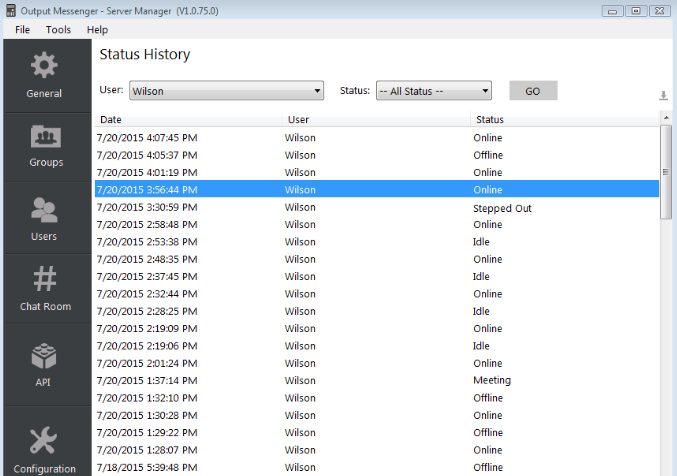Click Wilson user cell in 4:07:45 PM row
677x476 pixels.
click(x=300, y=138)
